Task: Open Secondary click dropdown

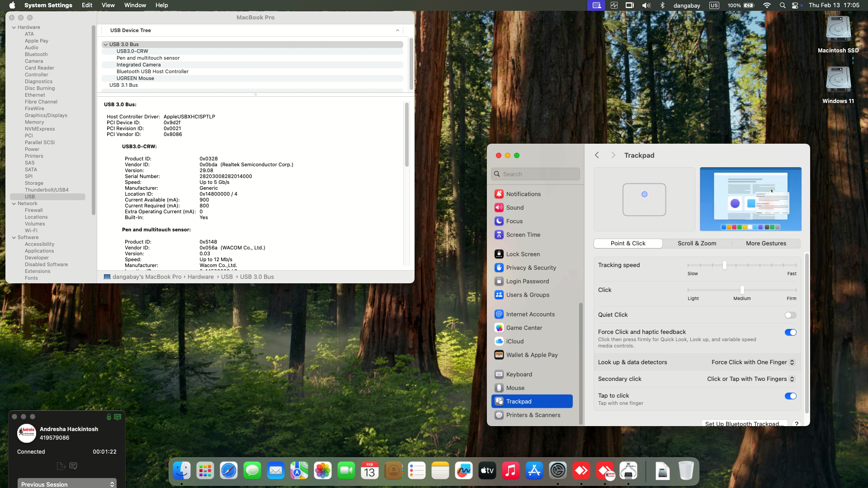Action: point(751,379)
